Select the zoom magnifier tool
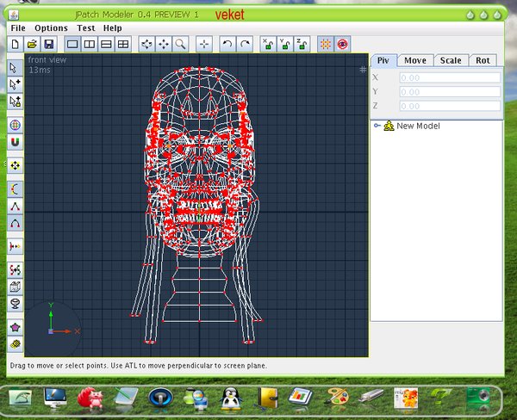This screenshot has width=517, height=420. [x=181, y=43]
